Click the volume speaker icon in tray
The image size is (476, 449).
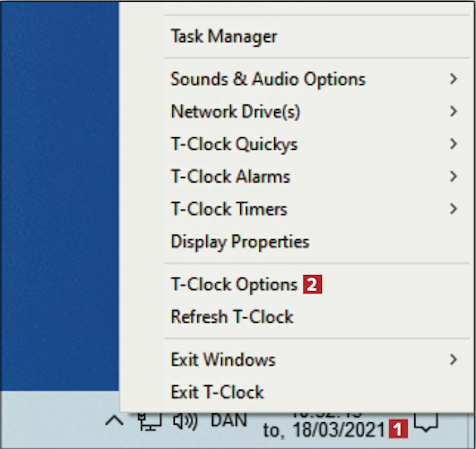(x=185, y=421)
